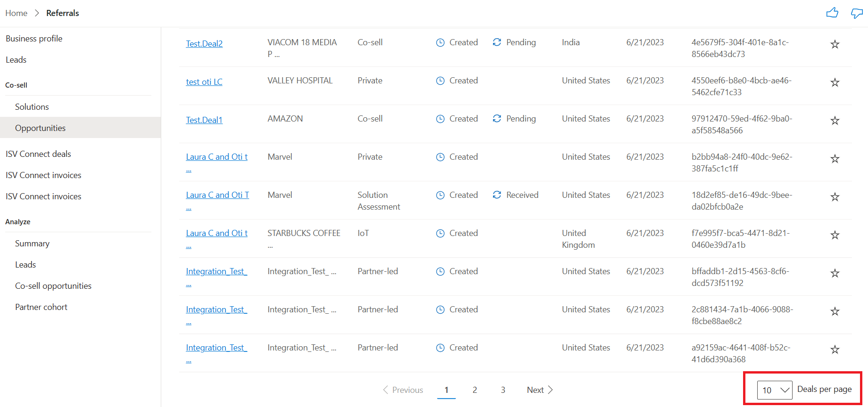Viewport: 868px width, 407px height.
Task: Click the thumbs down feedback icon
Action: tap(857, 13)
